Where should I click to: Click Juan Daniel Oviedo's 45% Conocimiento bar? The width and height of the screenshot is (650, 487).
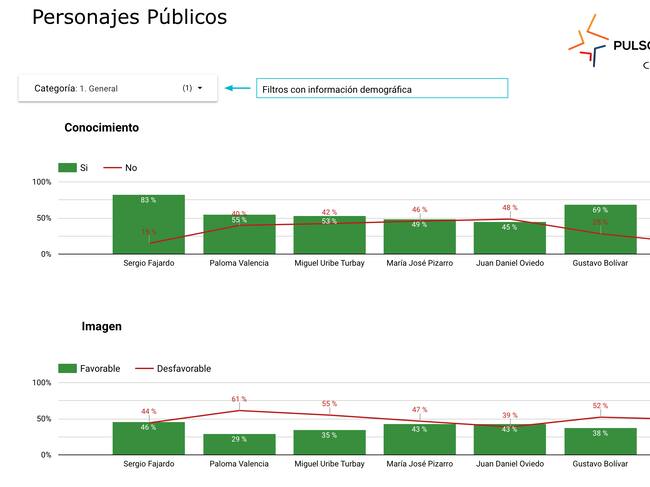point(510,238)
